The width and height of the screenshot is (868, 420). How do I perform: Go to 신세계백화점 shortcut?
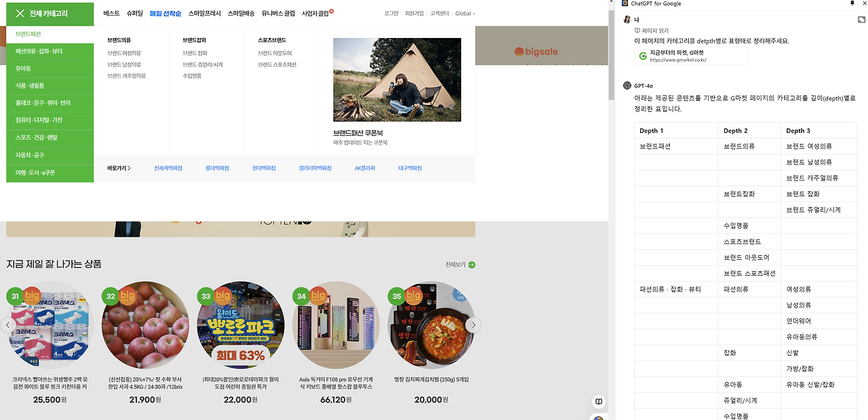168,168
